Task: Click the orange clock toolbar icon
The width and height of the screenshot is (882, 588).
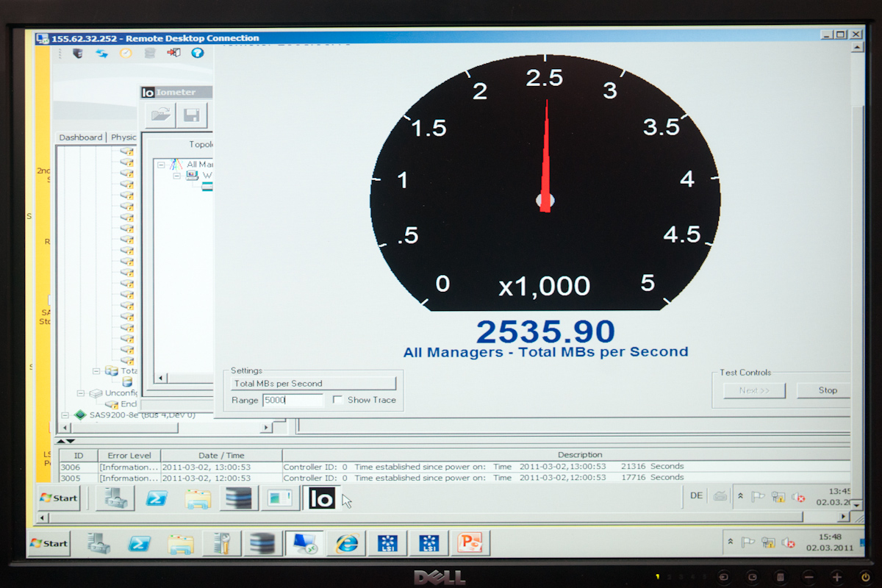Action: point(126,53)
